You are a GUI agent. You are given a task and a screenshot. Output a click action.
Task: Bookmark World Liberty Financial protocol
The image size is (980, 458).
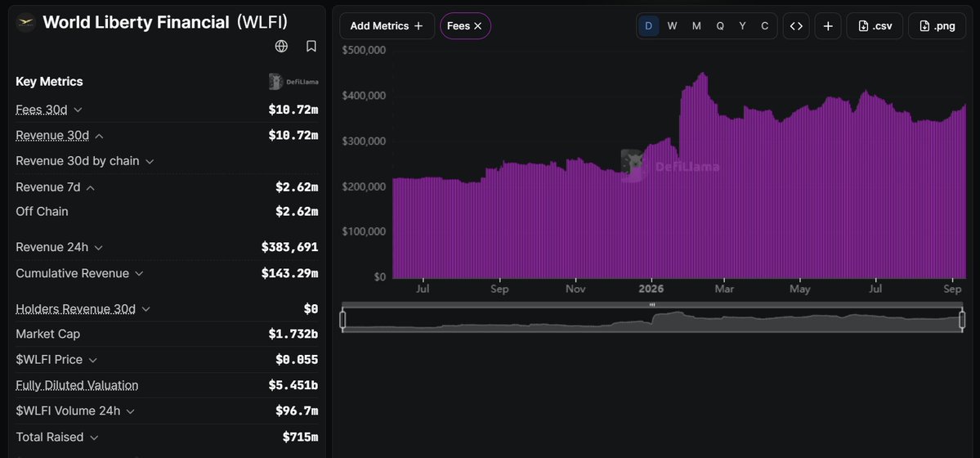[311, 47]
